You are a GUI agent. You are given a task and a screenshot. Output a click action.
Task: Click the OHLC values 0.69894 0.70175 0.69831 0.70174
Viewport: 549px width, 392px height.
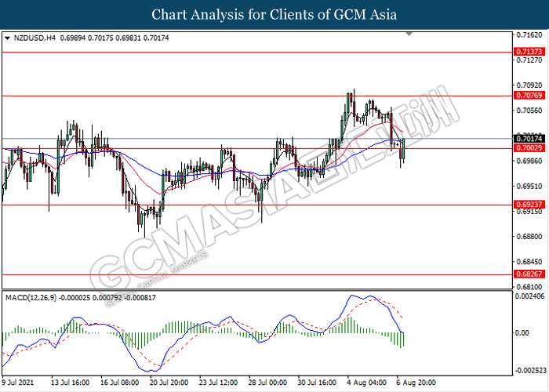coord(115,38)
